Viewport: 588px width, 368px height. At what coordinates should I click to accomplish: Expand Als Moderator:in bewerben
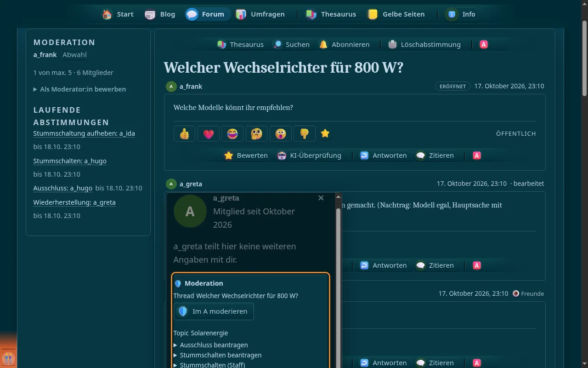[x=79, y=89]
